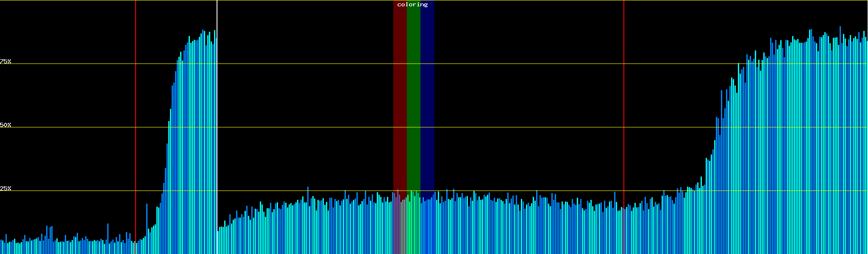This screenshot has width=868, height=254.
Task: Click the pinkish bars under red band
Action: (x=400, y=224)
